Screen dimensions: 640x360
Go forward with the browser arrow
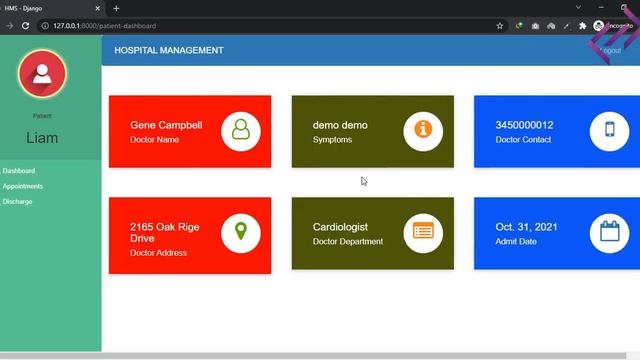pyautogui.click(x=9, y=26)
